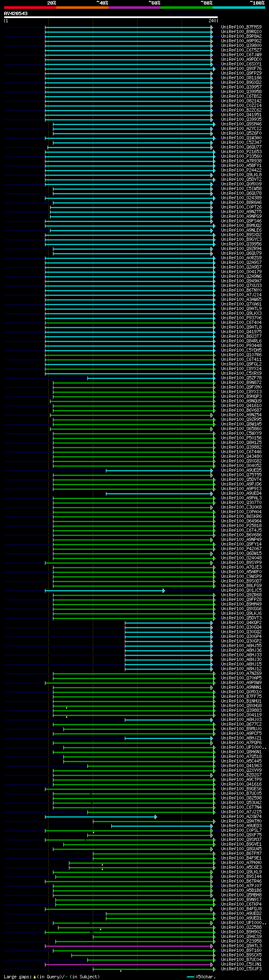Screen dimensions: 269x980
Task: Select label UniRef100_O22588
Action: pyautogui.click(x=241, y=927)
